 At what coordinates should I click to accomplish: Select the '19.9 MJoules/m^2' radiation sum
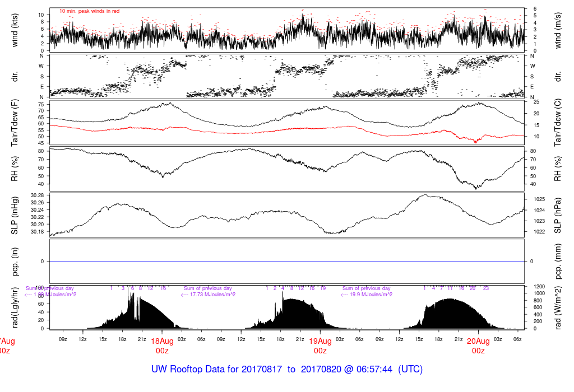pyautogui.click(x=371, y=295)
